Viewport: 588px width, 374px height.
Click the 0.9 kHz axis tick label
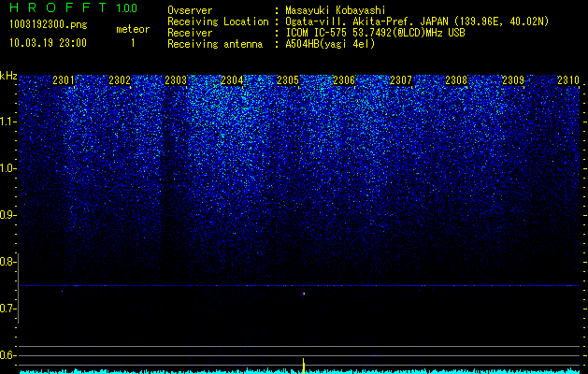(7, 215)
